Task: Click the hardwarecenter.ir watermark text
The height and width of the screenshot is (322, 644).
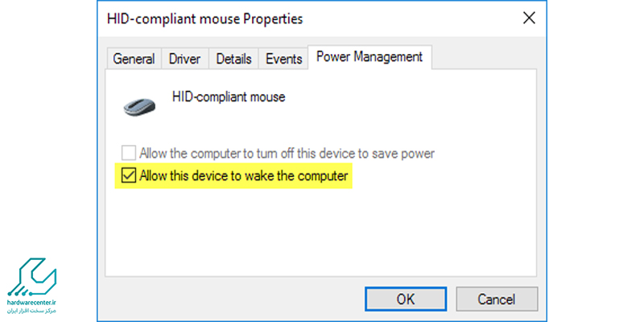Action: click(31, 303)
